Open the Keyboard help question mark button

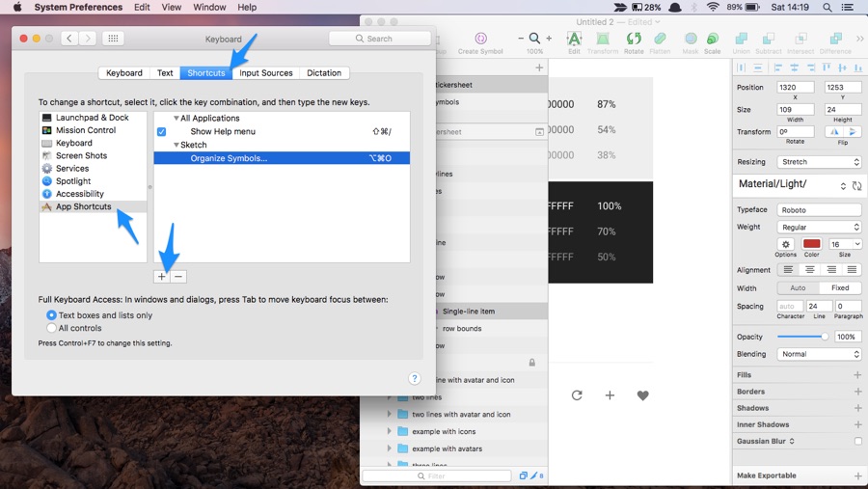(x=414, y=378)
